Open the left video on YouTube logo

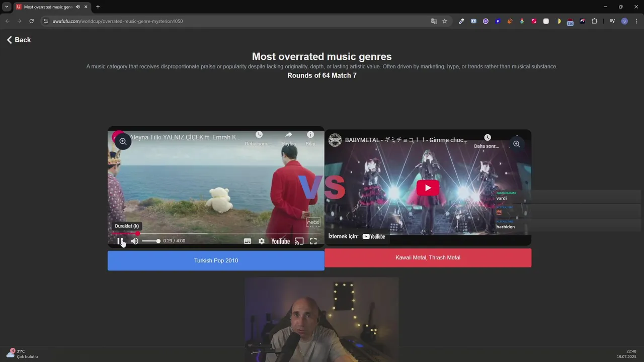(280, 241)
